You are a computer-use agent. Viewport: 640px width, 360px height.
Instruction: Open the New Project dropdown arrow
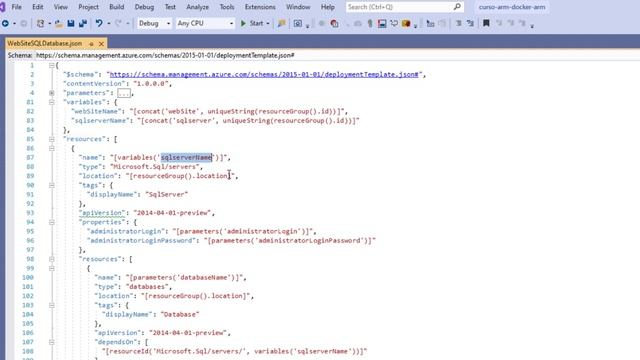click(49, 24)
